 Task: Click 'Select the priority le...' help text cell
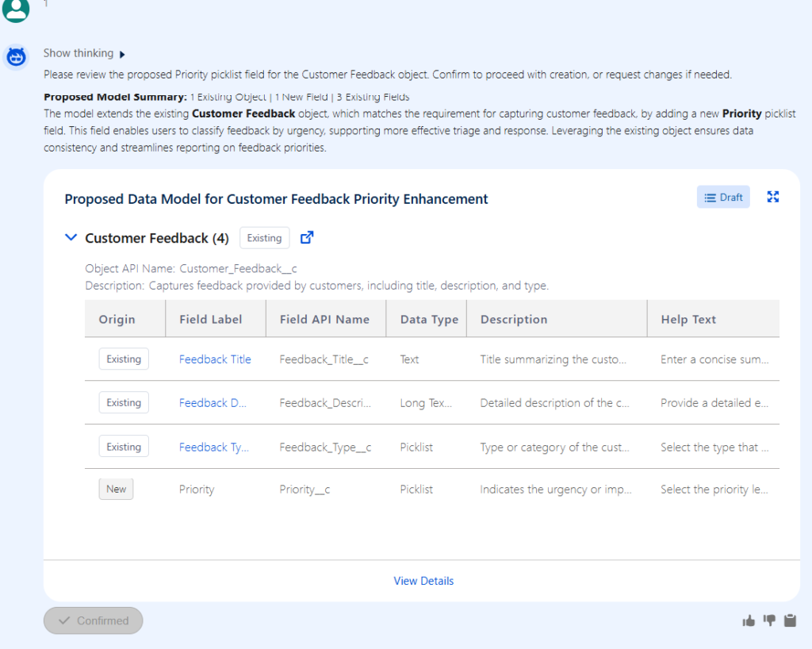point(714,490)
